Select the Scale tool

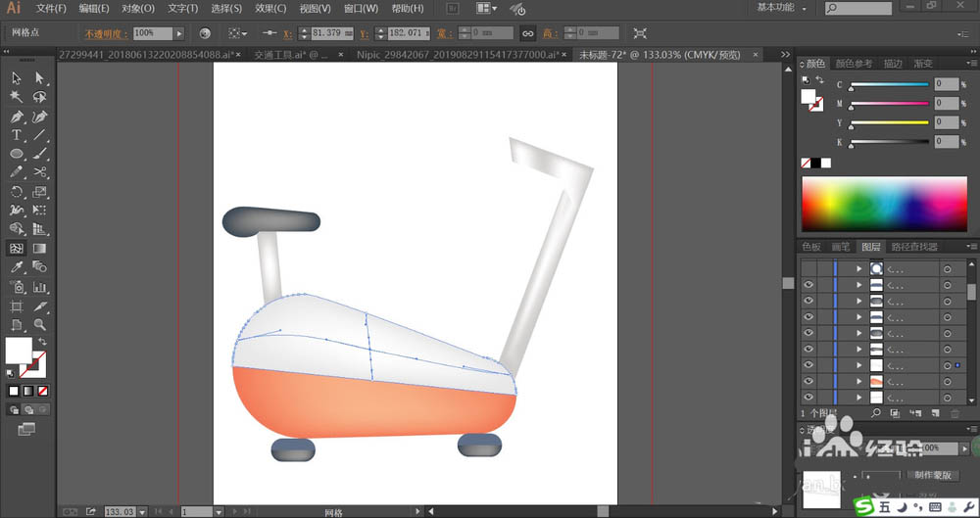(40, 192)
